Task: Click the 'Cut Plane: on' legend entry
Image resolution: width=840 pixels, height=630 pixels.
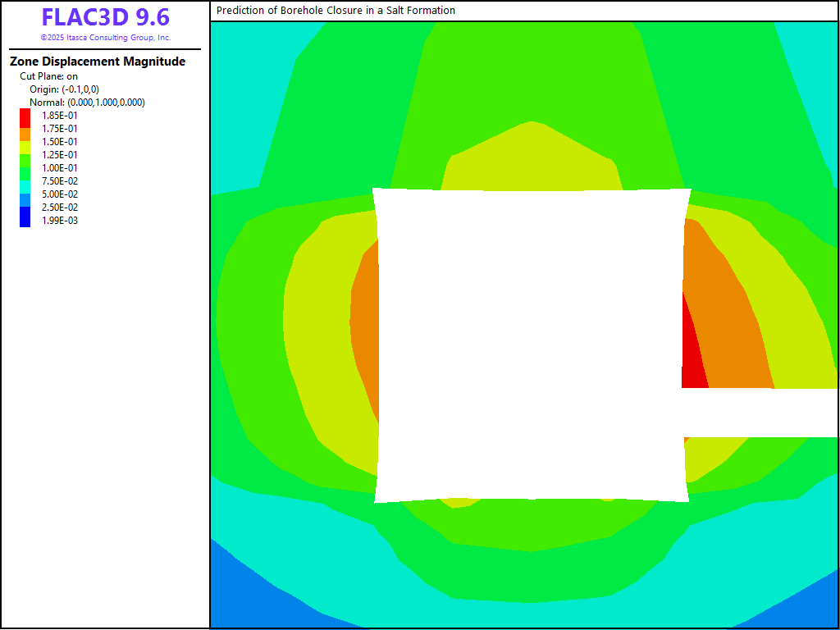Action: 49,76
